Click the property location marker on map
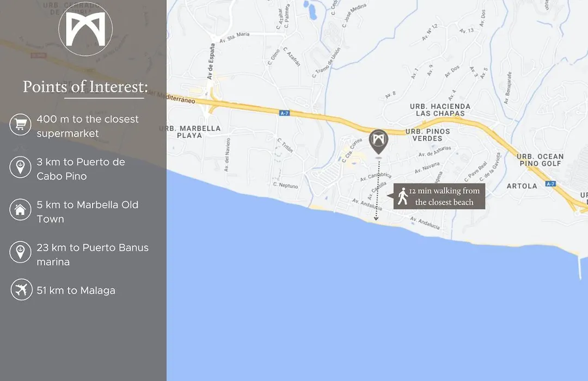Viewport: 588px width, 381px height. [x=378, y=142]
